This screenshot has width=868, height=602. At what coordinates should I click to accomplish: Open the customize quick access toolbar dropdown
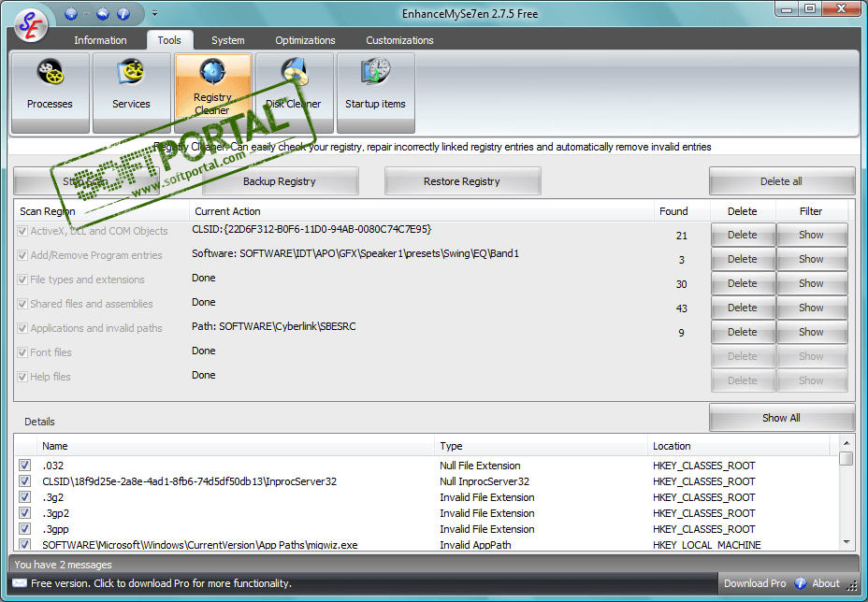(154, 13)
